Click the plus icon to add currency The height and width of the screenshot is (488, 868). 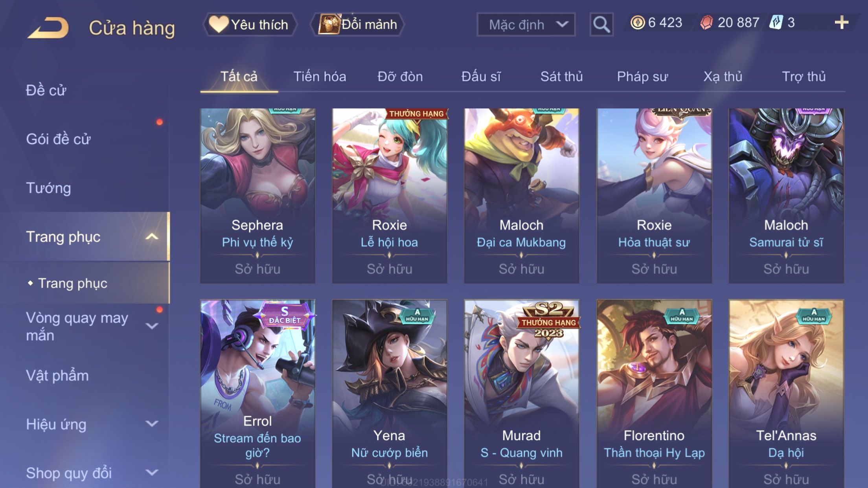[841, 22]
